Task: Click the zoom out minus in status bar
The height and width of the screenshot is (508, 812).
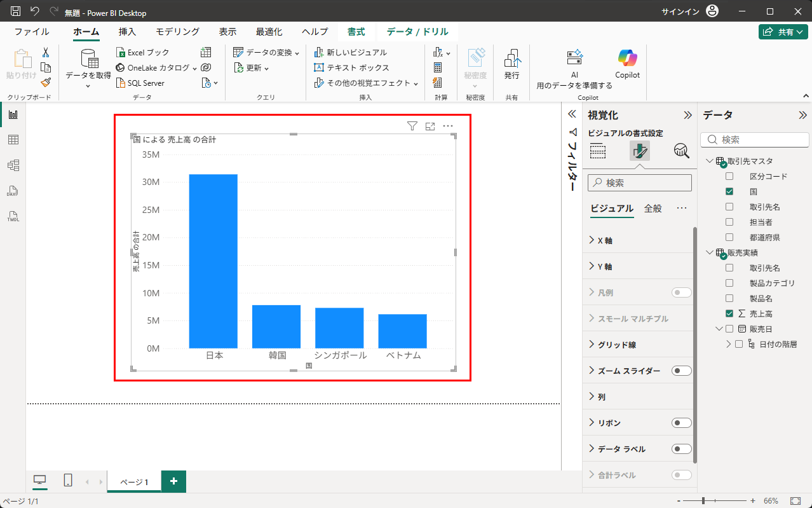Action: coord(679,501)
